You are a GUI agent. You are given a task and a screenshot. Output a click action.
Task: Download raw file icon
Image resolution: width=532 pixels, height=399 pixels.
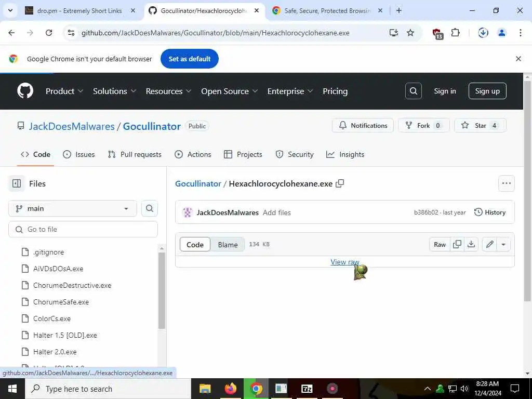click(471, 244)
